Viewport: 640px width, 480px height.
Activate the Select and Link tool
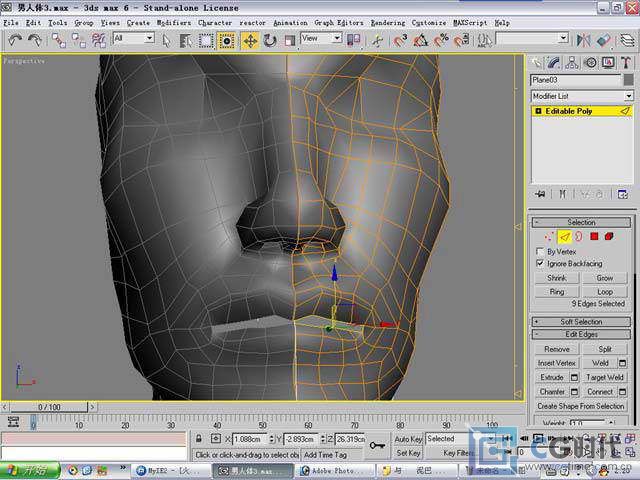click(x=58, y=40)
